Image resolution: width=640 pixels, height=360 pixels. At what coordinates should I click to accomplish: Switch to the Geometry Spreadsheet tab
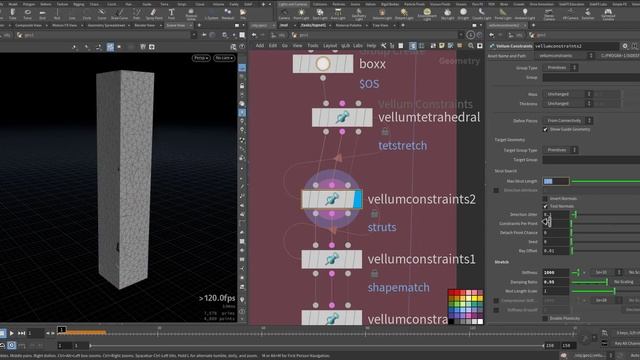(x=107, y=25)
